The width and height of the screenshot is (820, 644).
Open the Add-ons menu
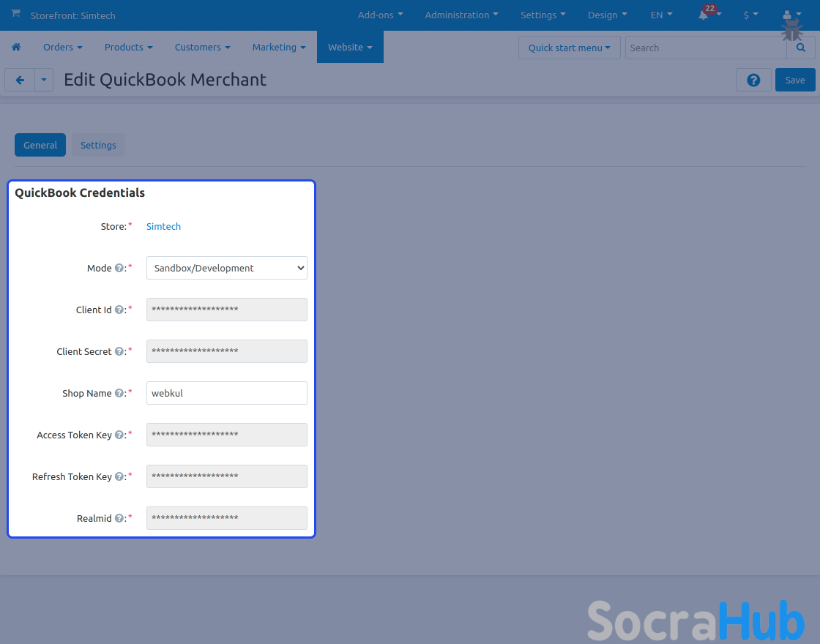pyautogui.click(x=380, y=15)
